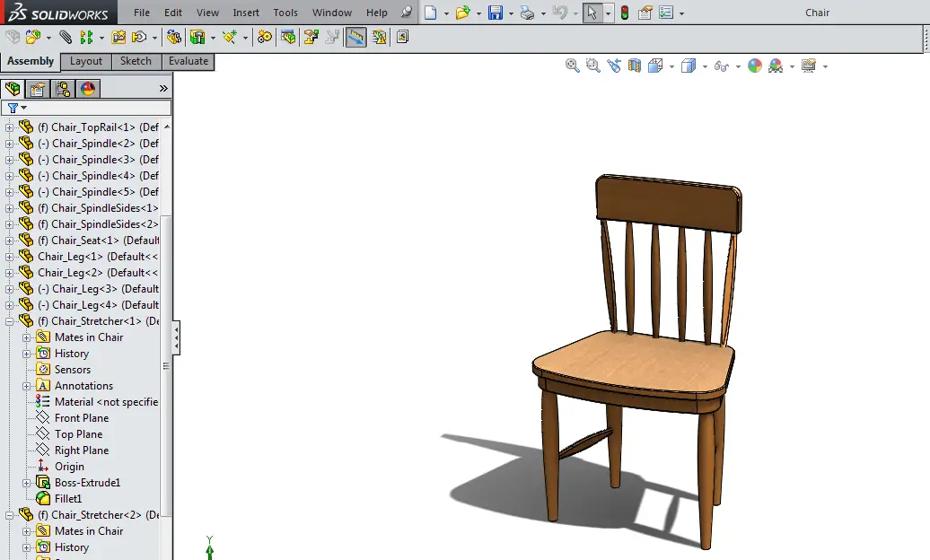This screenshot has height=560, width=930.
Task: Open the View menu
Action: pyautogui.click(x=207, y=13)
